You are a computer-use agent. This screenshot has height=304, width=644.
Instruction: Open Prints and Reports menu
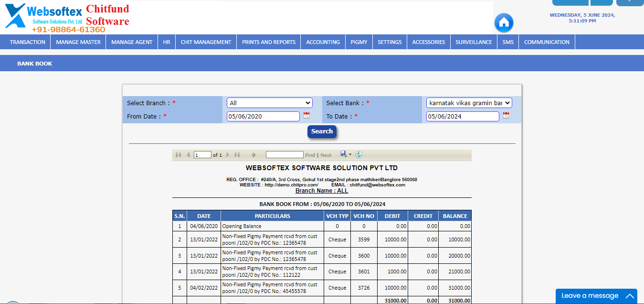click(269, 42)
